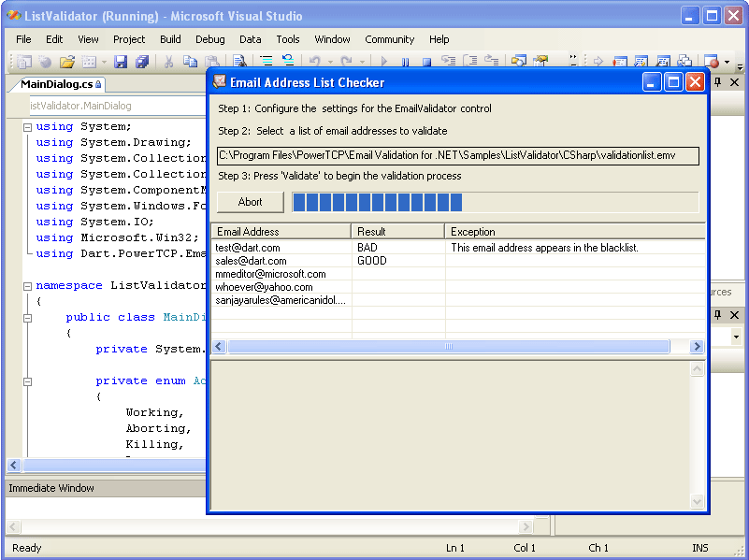The image size is (749, 560).
Task: Open the Properties Window toolbar icon
Action: click(x=540, y=61)
